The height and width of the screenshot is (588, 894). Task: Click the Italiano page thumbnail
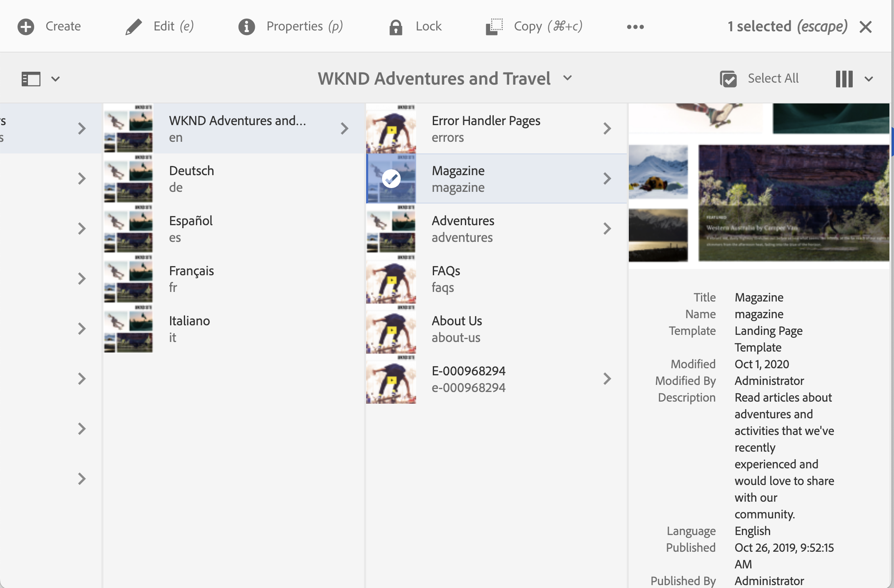[x=128, y=329]
